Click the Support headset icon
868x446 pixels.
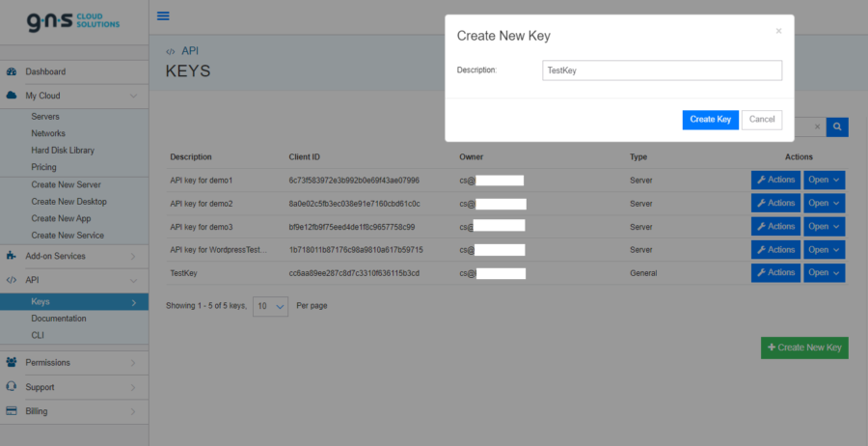[x=11, y=387]
